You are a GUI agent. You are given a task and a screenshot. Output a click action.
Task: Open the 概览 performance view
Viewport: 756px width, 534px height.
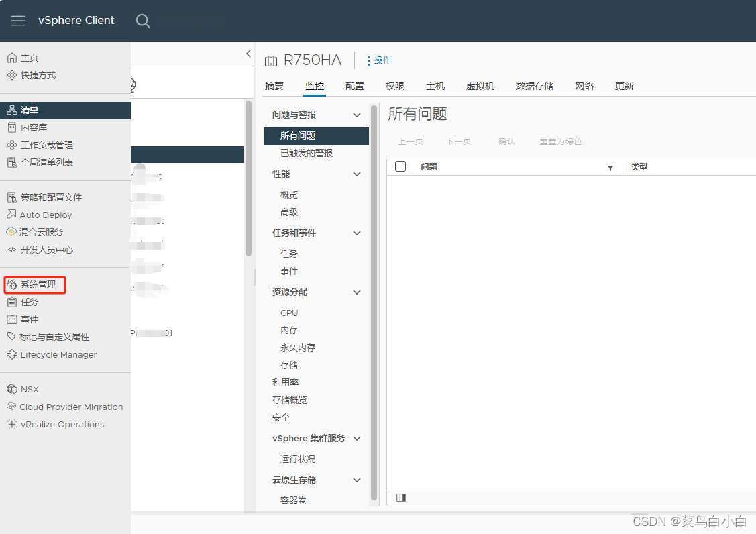289,195
